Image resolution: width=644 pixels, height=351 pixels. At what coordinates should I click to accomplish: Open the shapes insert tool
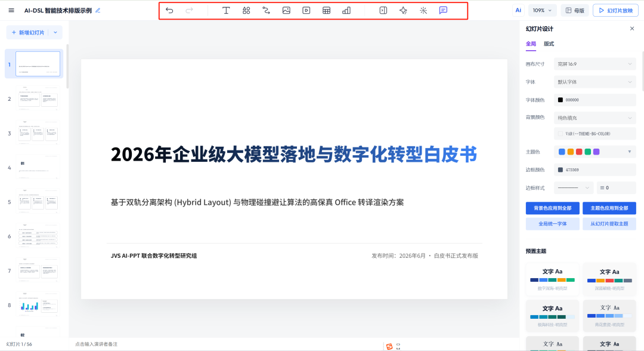[x=246, y=10]
